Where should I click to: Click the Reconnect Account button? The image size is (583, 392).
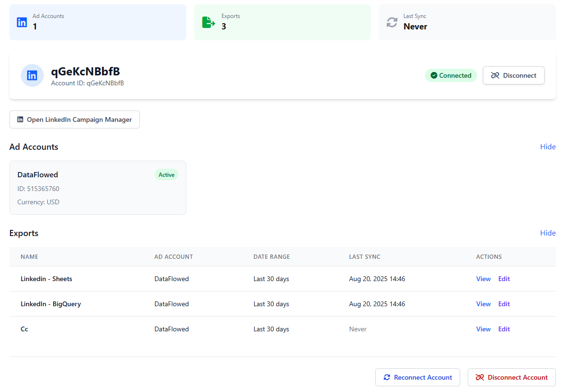click(417, 377)
